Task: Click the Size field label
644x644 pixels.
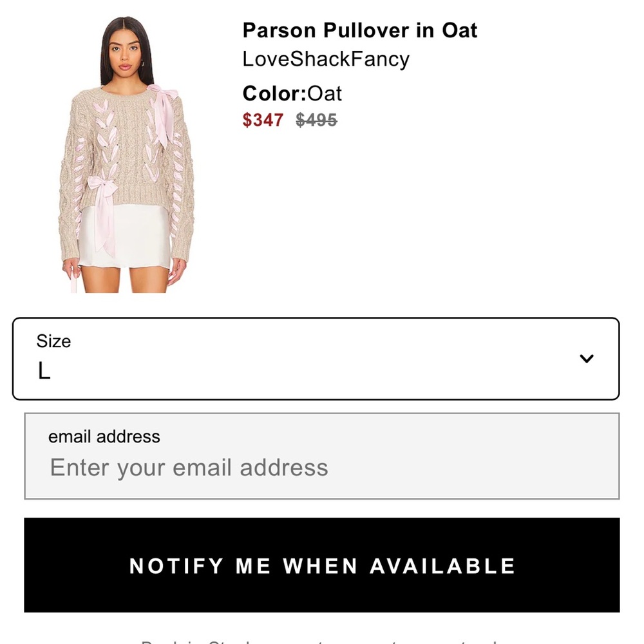Action: pos(53,341)
